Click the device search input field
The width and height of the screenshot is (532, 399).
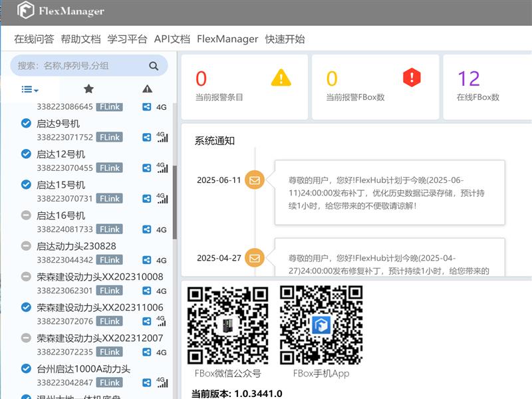coord(80,66)
